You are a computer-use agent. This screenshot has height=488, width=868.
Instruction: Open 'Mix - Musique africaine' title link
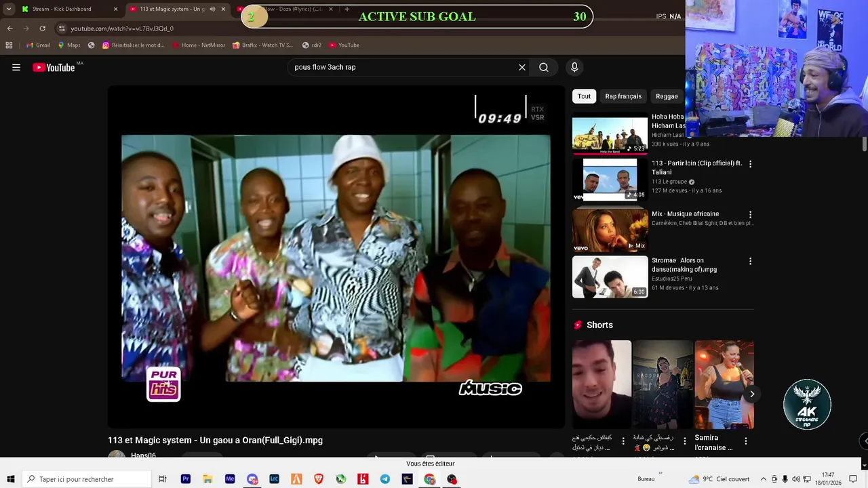[685, 214]
